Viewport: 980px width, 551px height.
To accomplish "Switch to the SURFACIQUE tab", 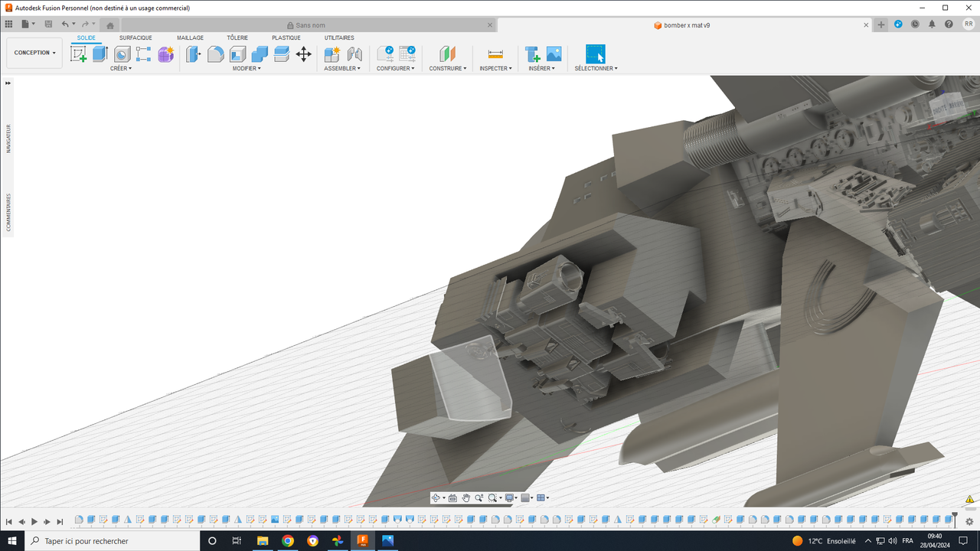I will pos(136,37).
